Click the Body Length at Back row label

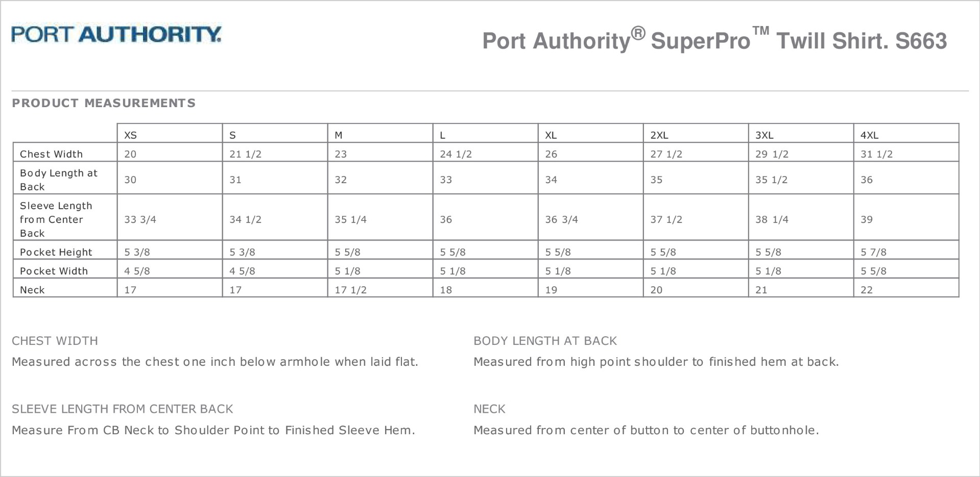click(x=58, y=180)
